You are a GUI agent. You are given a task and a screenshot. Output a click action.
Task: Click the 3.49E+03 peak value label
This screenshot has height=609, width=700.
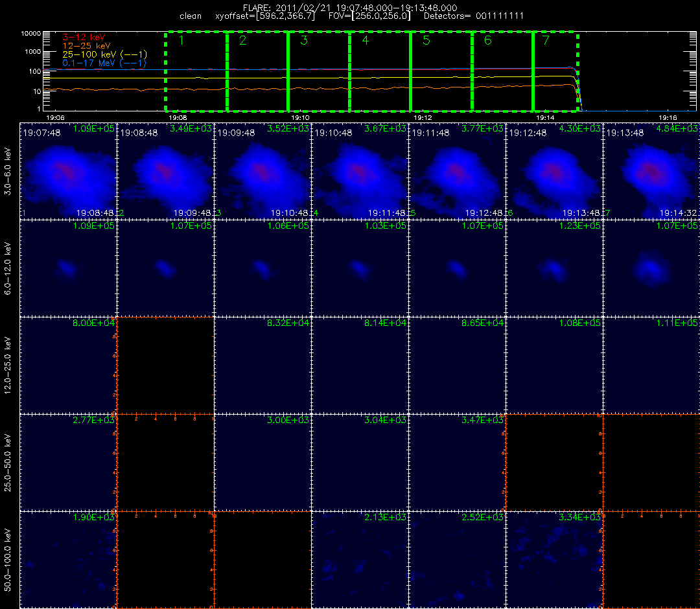pyautogui.click(x=191, y=128)
